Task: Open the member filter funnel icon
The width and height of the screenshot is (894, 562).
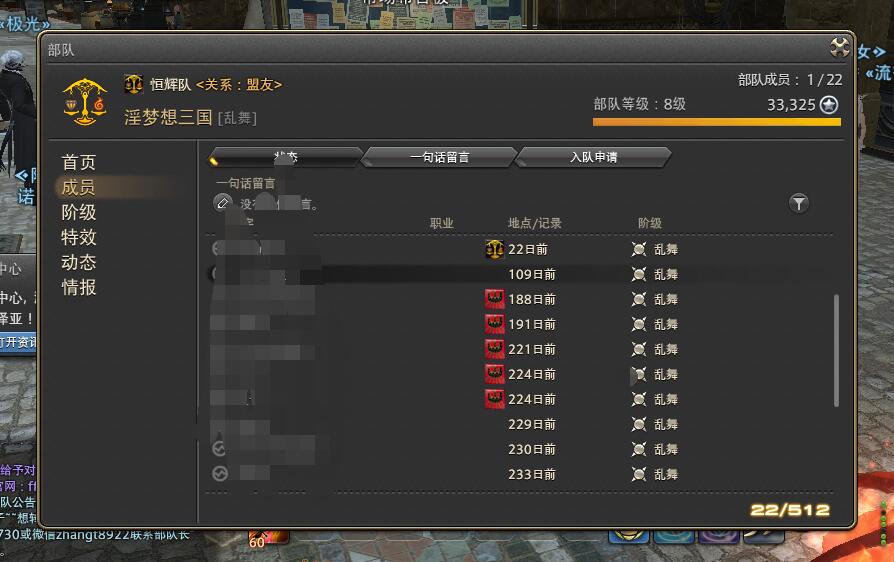Action: pos(799,203)
